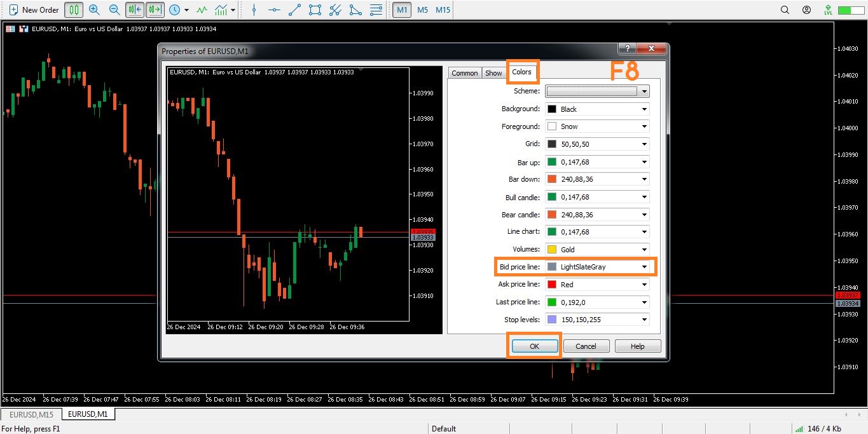Open the EURUSD,M15 chart tab
Viewport: 868px width, 434px height.
[x=31, y=414]
